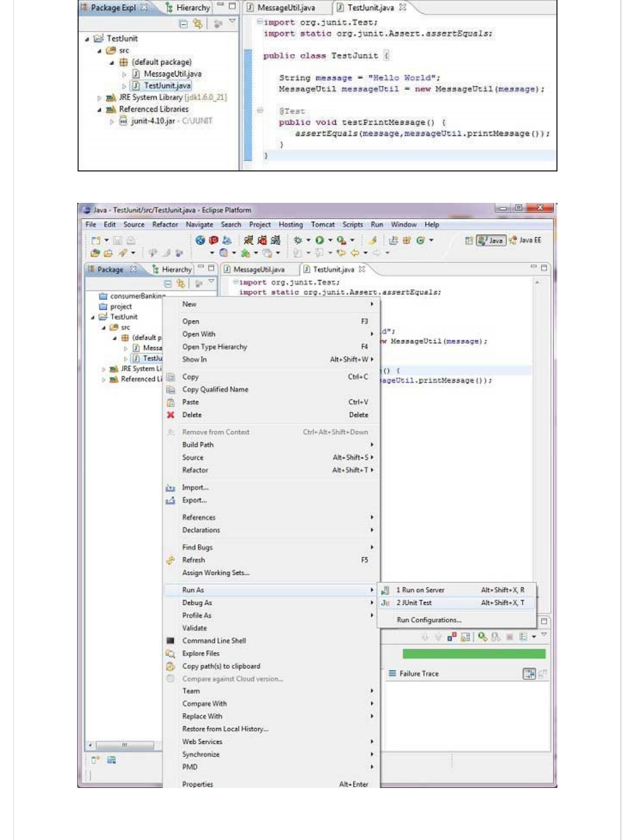Choose Properties at bottom of context menu
Screen dimensions: 634x840
tap(271, 784)
